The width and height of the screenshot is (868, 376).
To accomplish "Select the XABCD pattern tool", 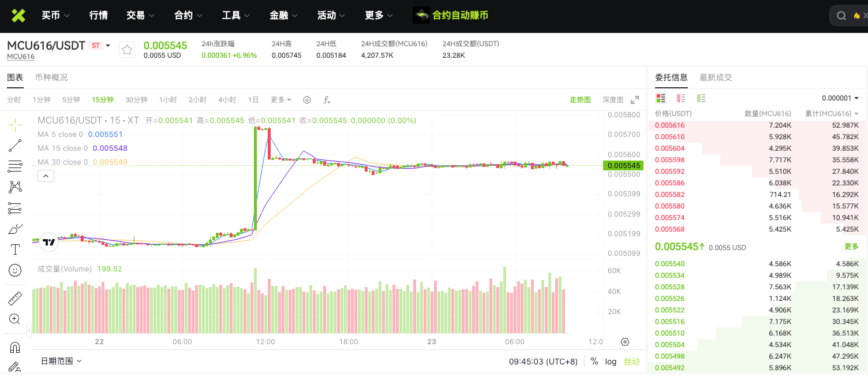I will click(14, 186).
